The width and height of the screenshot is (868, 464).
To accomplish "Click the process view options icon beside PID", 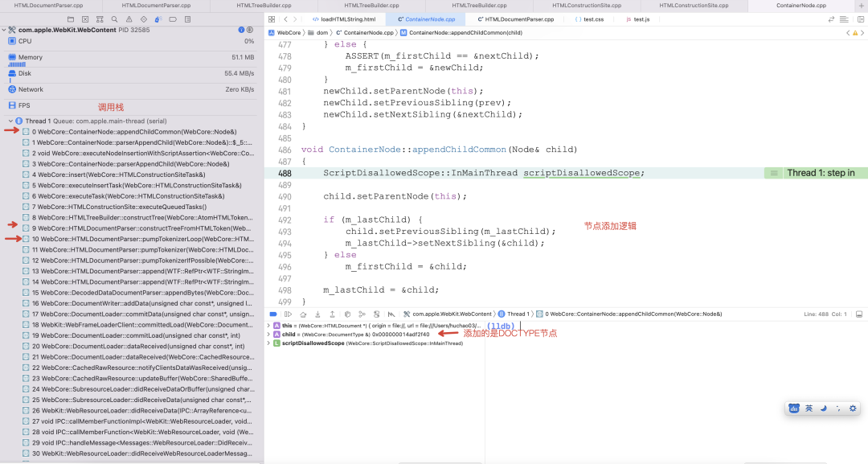I will [250, 30].
